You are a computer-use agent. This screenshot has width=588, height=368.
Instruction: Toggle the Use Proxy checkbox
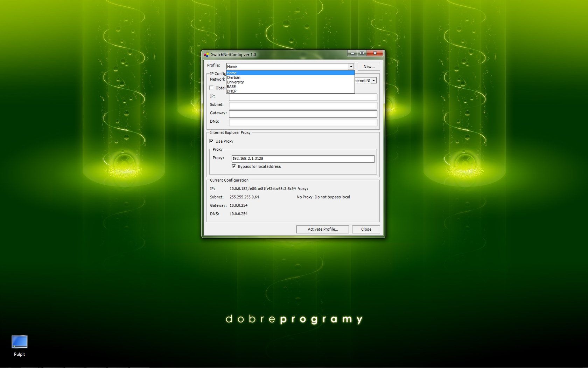[211, 141]
